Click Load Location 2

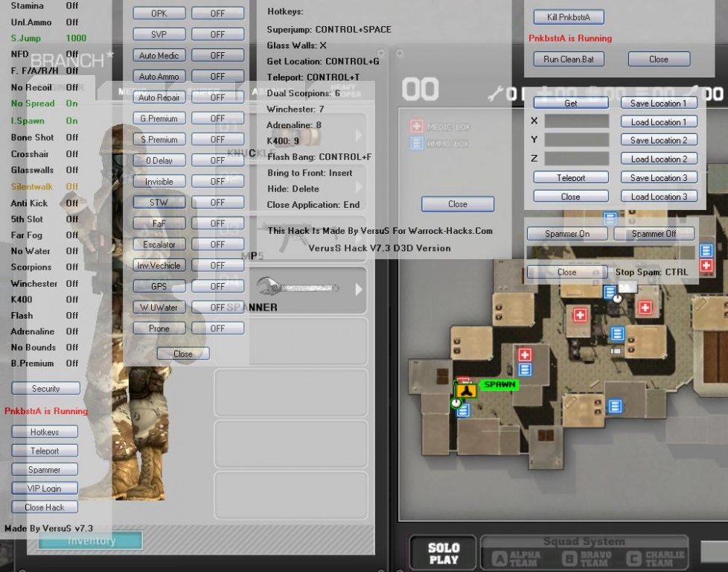point(659,159)
